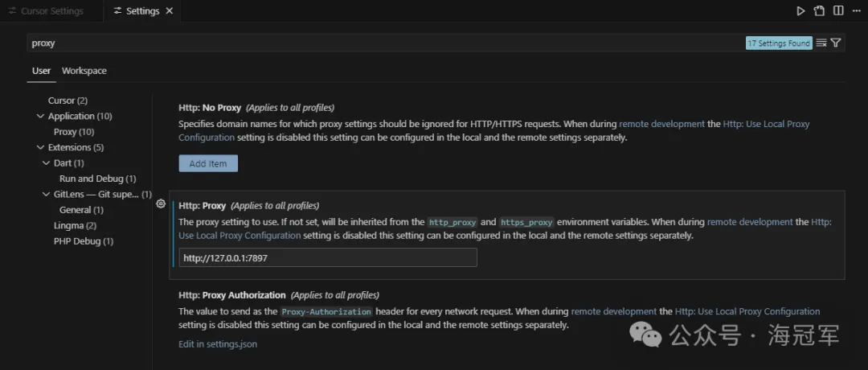Collapse the Dart extension group
This screenshot has height=370, width=868.
[47, 163]
